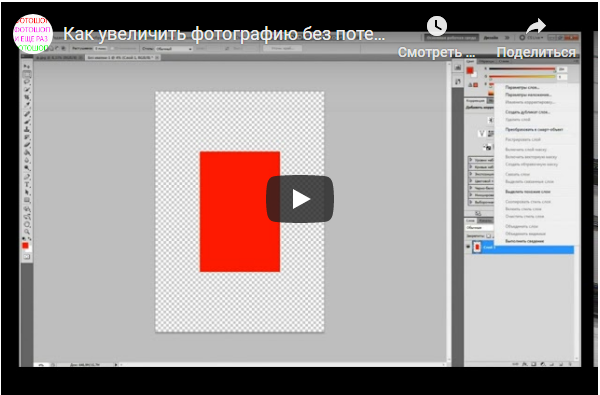
Task: Expand the first adjustment preset triangle
Action: click(x=471, y=160)
